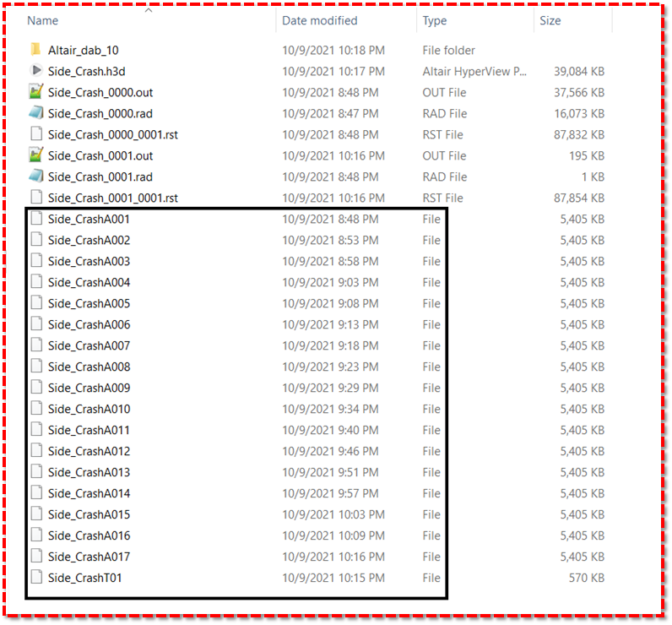The height and width of the screenshot is (625, 672).
Task: Select the Side_Crash_0001_0001.rst file name
Action: click(x=113, y=198)
